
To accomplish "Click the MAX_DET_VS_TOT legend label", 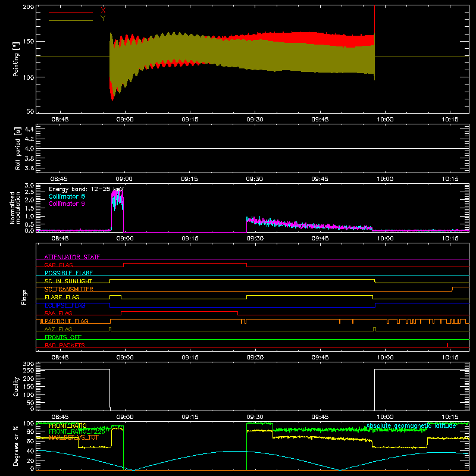I will coord(74,437).
